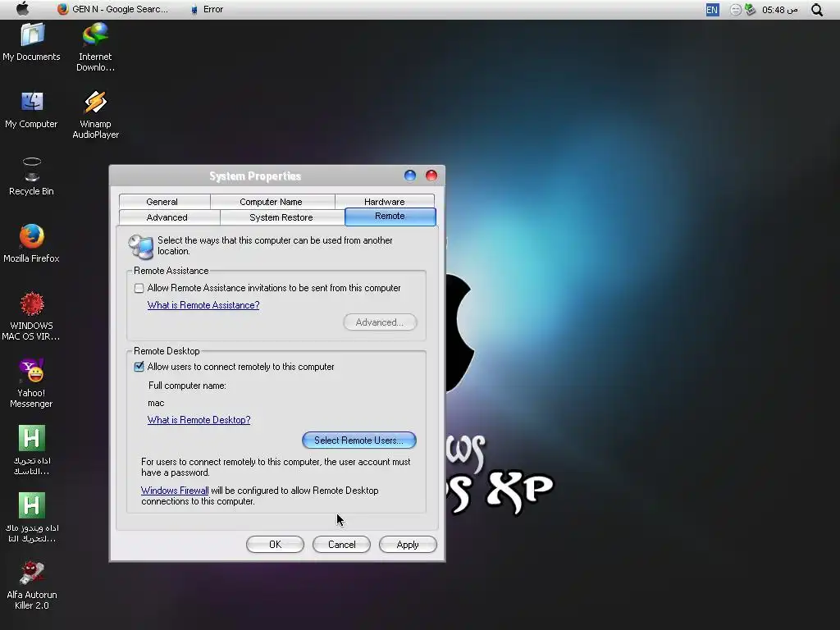Click the Advanced... button in Remote Assistance

[x=380, y=322]
